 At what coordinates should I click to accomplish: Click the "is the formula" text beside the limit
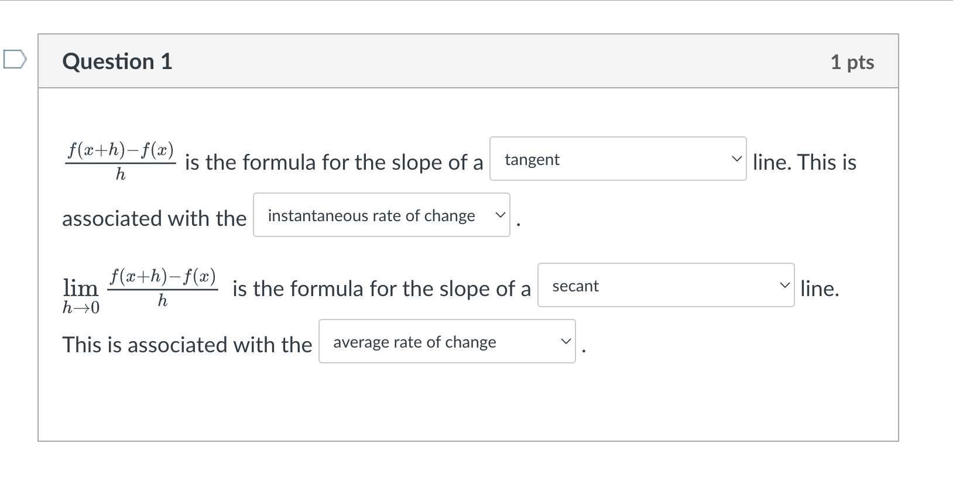point(381,288)
